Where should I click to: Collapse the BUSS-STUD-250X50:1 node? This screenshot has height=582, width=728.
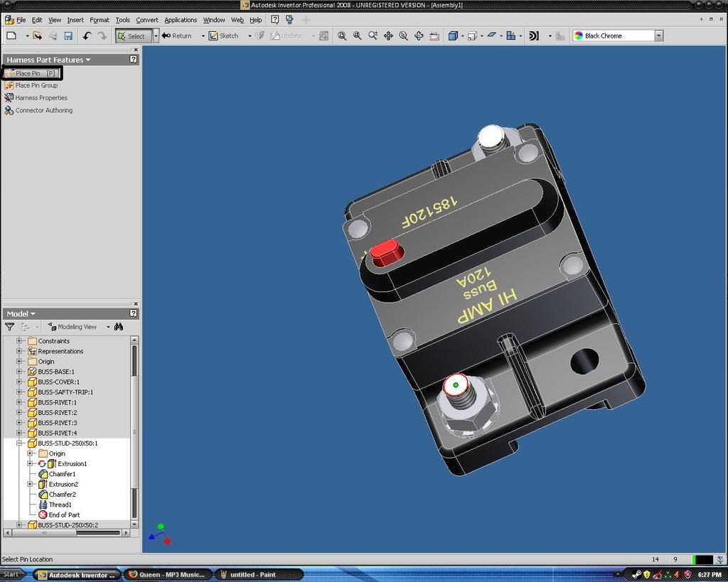(x=19, y=443)
